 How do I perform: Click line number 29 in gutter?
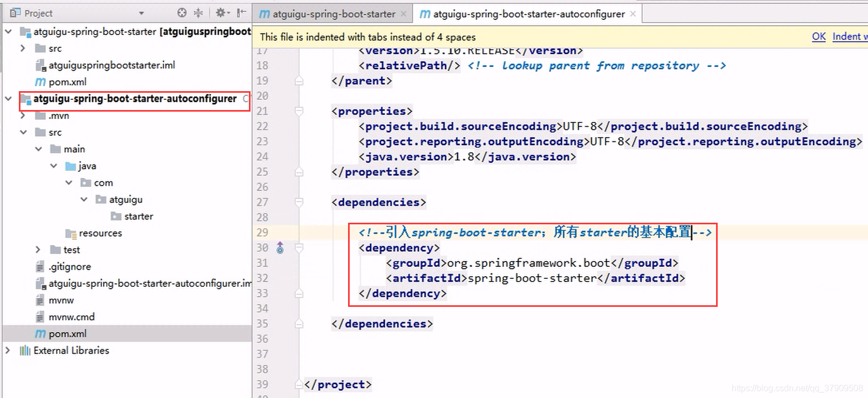point(262,232)
